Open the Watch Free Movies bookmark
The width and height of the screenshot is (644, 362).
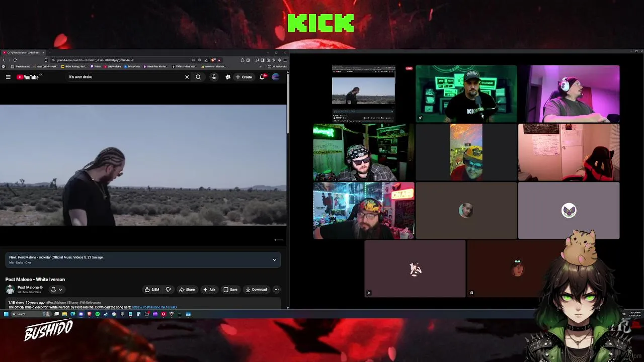[x=155, y=66]
